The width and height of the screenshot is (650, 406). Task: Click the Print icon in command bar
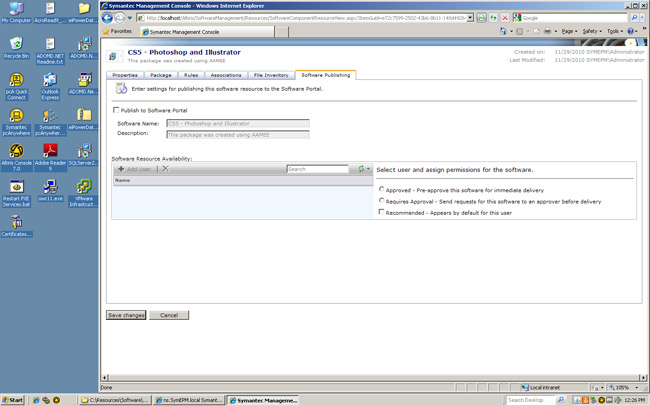[x=548, y=31]
